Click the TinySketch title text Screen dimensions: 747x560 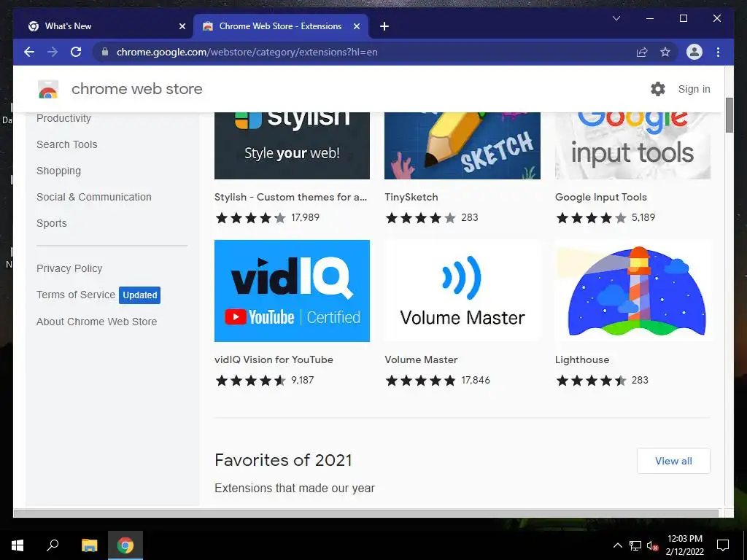click(x=411, y=197)
